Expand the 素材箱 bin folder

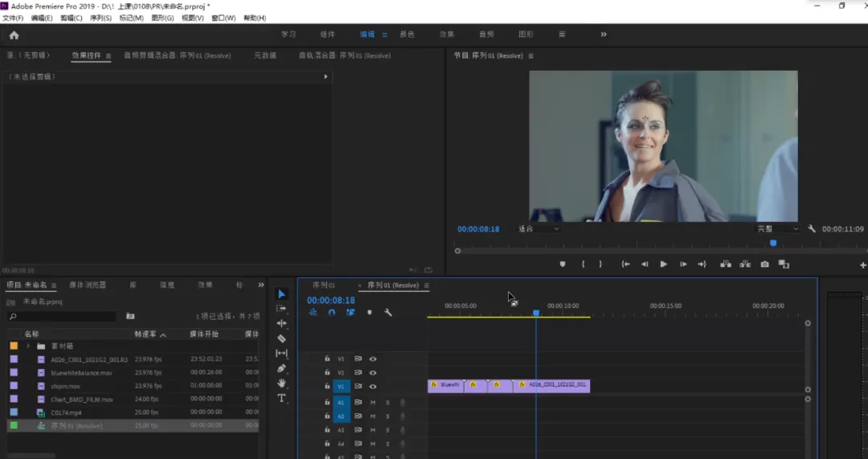tap(28, 346)
